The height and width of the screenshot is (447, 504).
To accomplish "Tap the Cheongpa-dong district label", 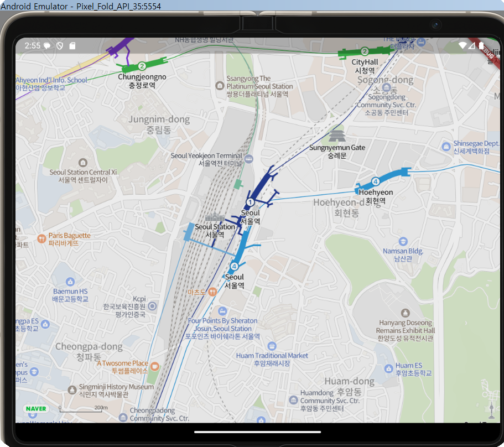I will pos(89,351).
